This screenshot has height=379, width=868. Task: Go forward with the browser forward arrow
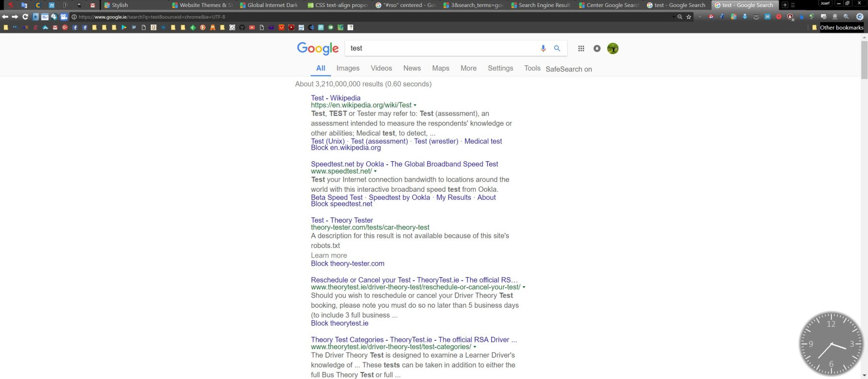tap(15, 17)
